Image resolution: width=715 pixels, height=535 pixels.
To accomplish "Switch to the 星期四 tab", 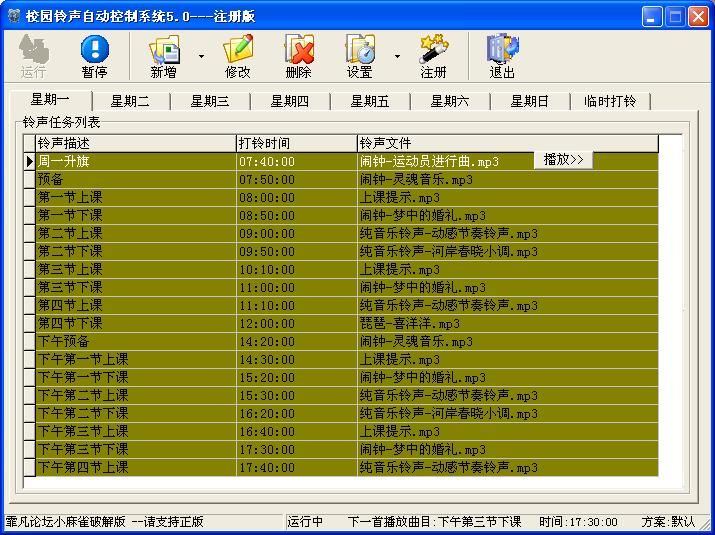I will 290,101.
